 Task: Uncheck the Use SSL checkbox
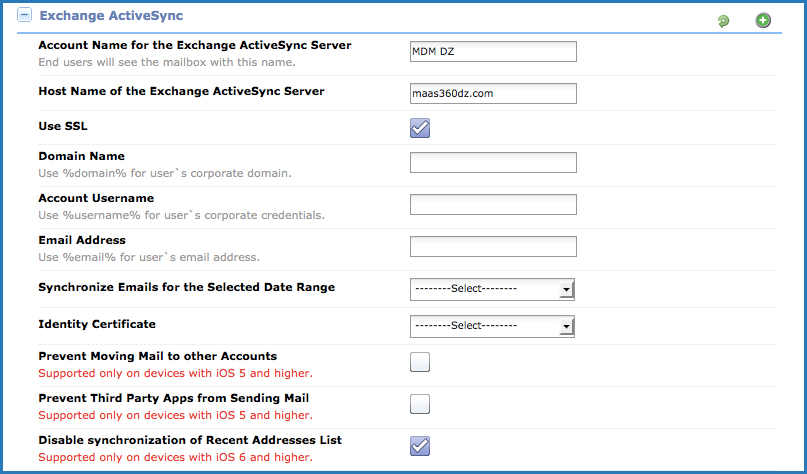tap(420, 128)
